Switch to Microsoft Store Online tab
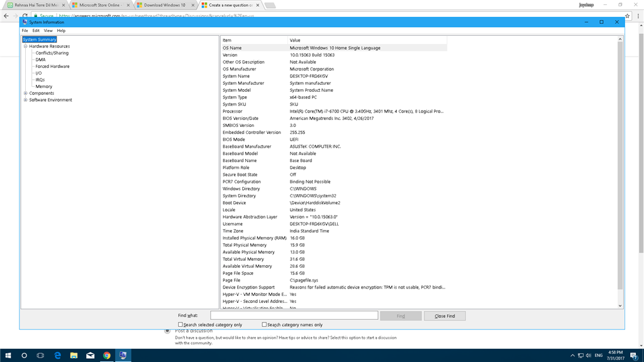 tap(99, 5)
